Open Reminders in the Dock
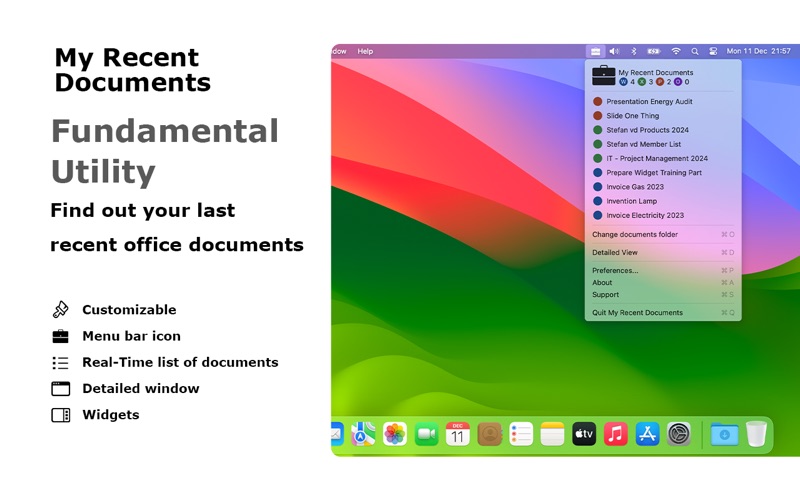This screenshot has height=500, width=800. tap(521, 434)
